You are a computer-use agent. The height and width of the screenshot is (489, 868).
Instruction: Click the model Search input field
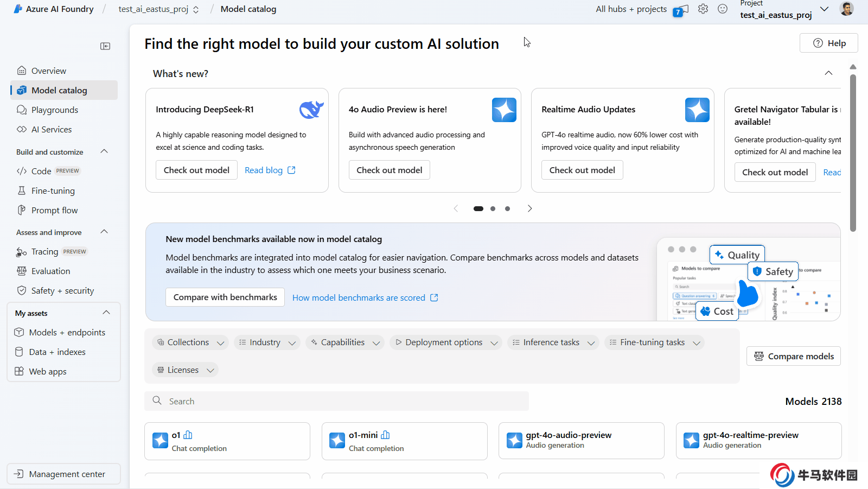coord(336,401)
